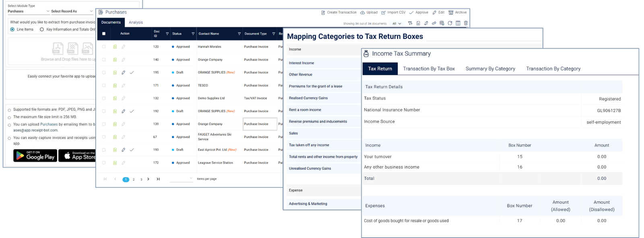The image size is (644, 238).
Task: Select the Tax Return tab
Action: (380, 69)
